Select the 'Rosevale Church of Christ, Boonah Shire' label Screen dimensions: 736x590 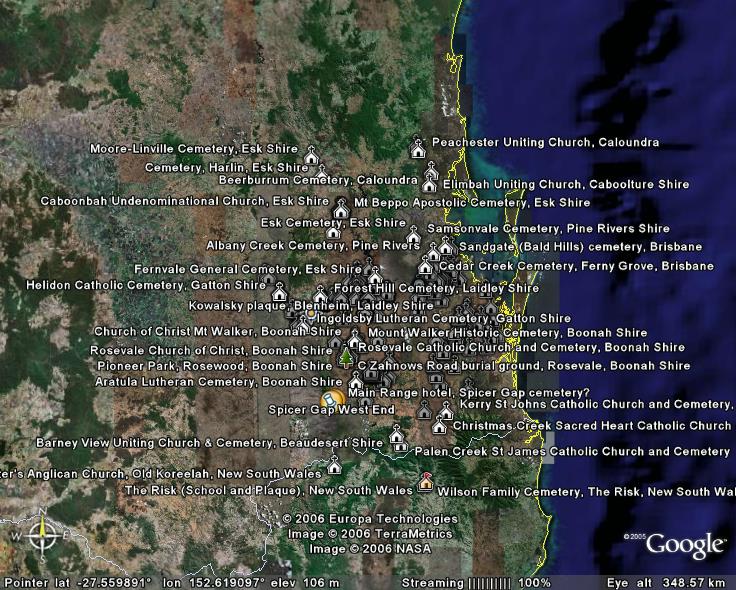[211, 351]
